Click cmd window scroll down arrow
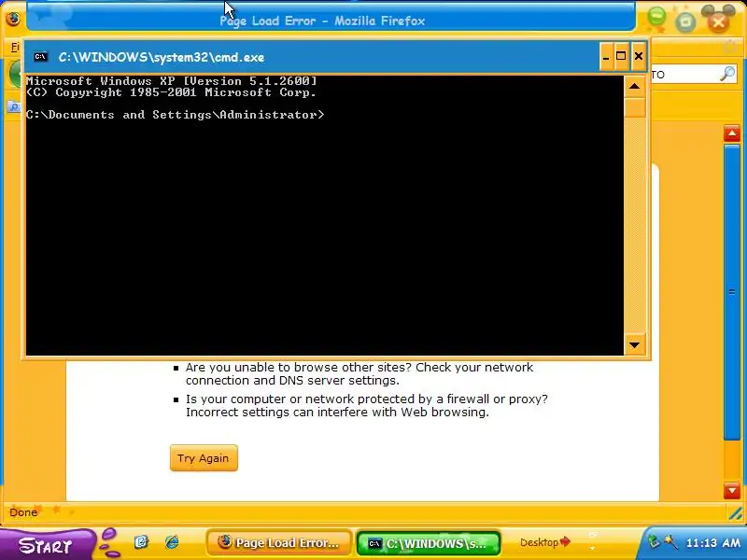Viewport: 747px width, 560px height. click(x=635, y=344)
